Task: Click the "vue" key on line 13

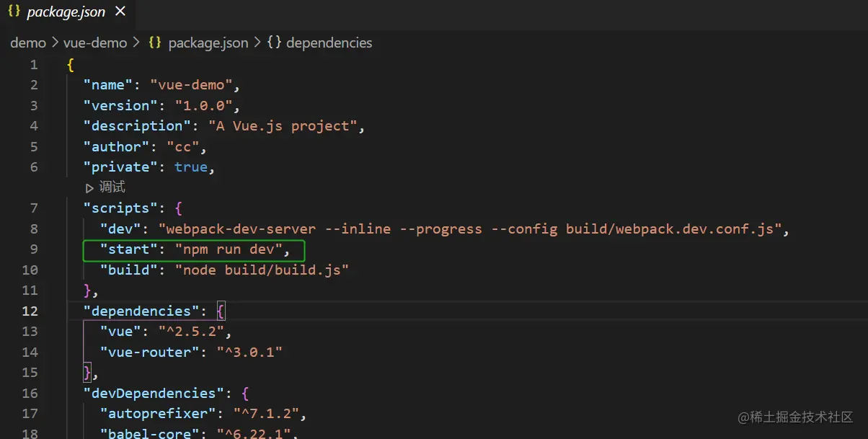Action: pyautogui.click(x=120, y=332)
